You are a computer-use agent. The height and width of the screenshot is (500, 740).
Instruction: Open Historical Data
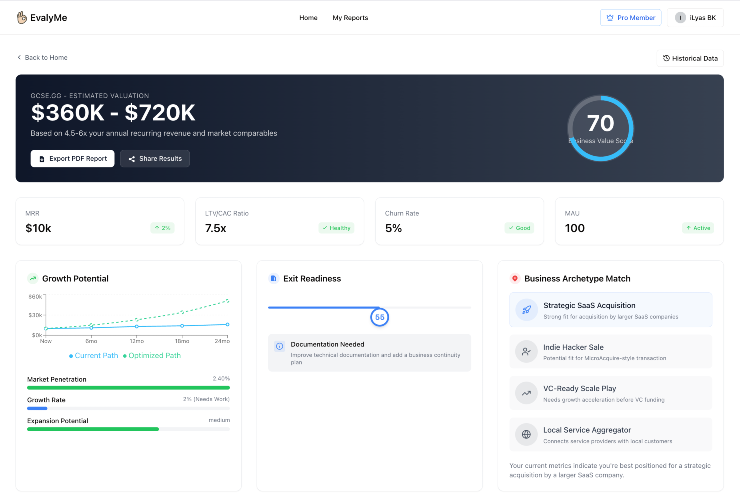pos(690,58)
